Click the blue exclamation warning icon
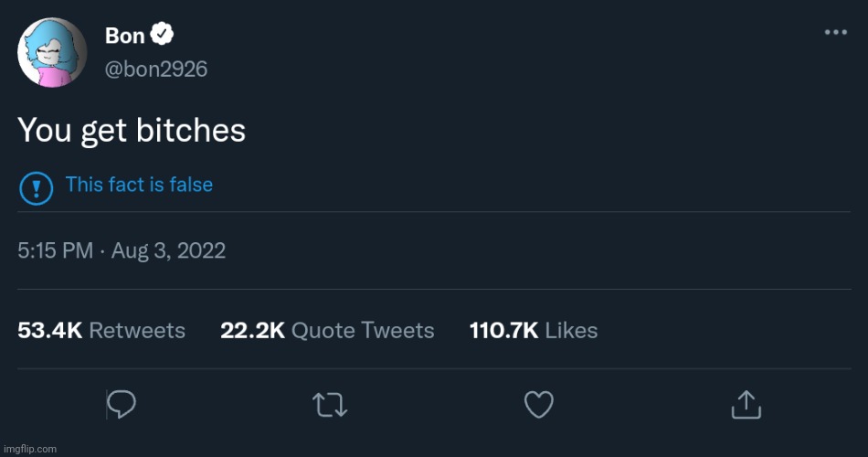 click(x=35, y=187)
